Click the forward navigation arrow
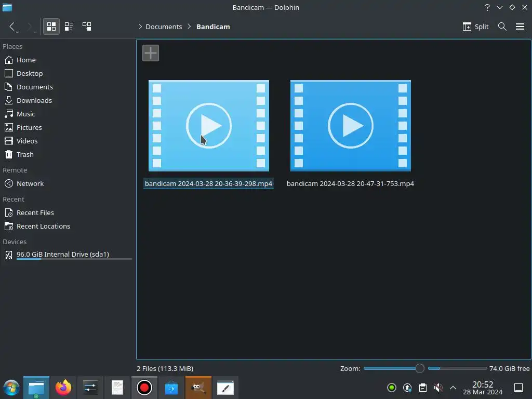Image resolution: width=532 pixels, height=399 pixels. pyautogui.click(x=30, y=26)
